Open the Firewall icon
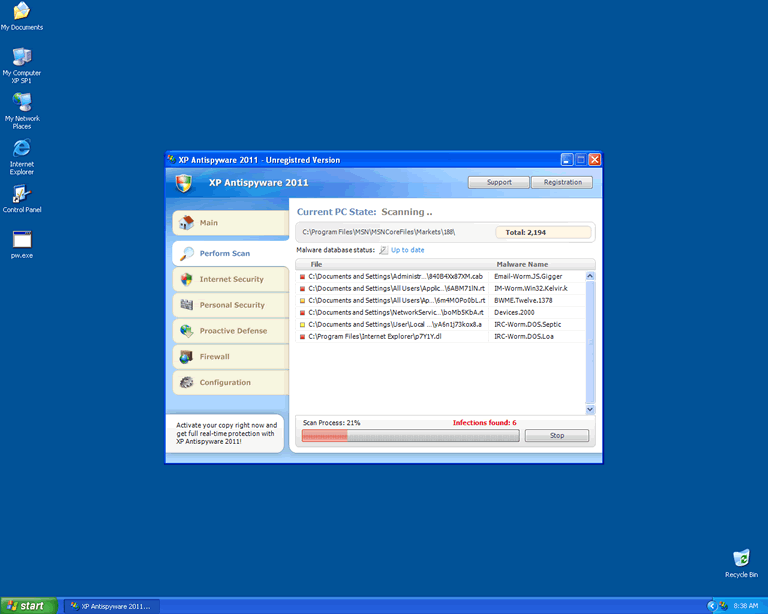 point(186,357)
